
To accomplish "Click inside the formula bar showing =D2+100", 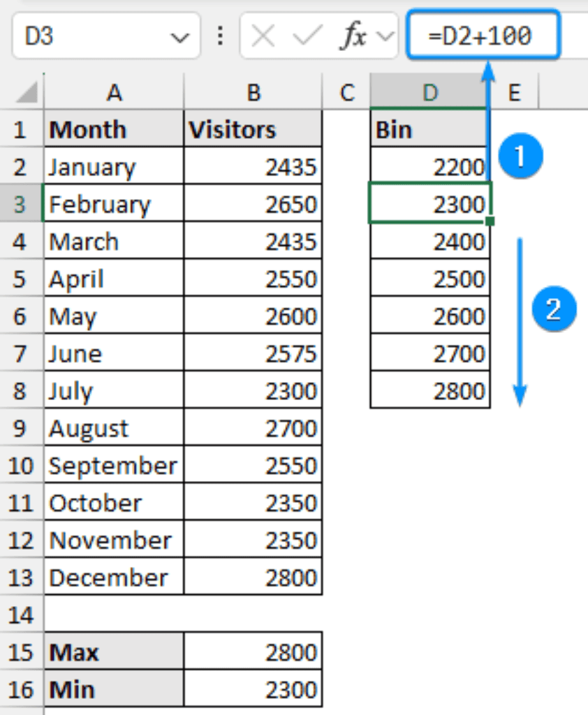I will (x=483, y=36).
